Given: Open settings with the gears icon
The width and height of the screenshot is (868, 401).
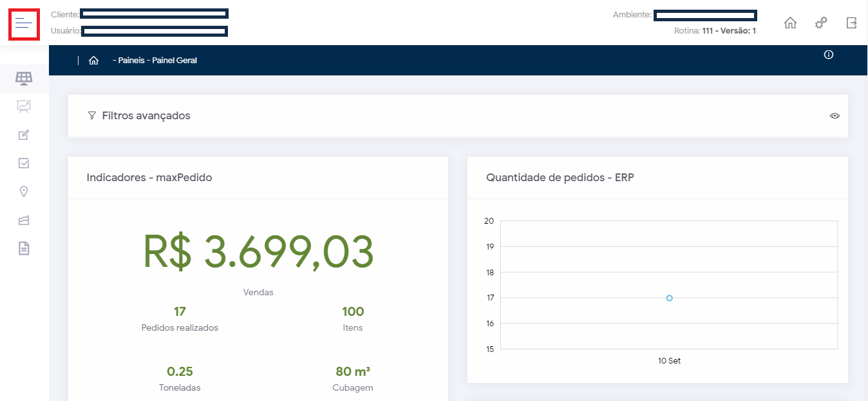Looking at the screenshot, I should tap(821, 23).
